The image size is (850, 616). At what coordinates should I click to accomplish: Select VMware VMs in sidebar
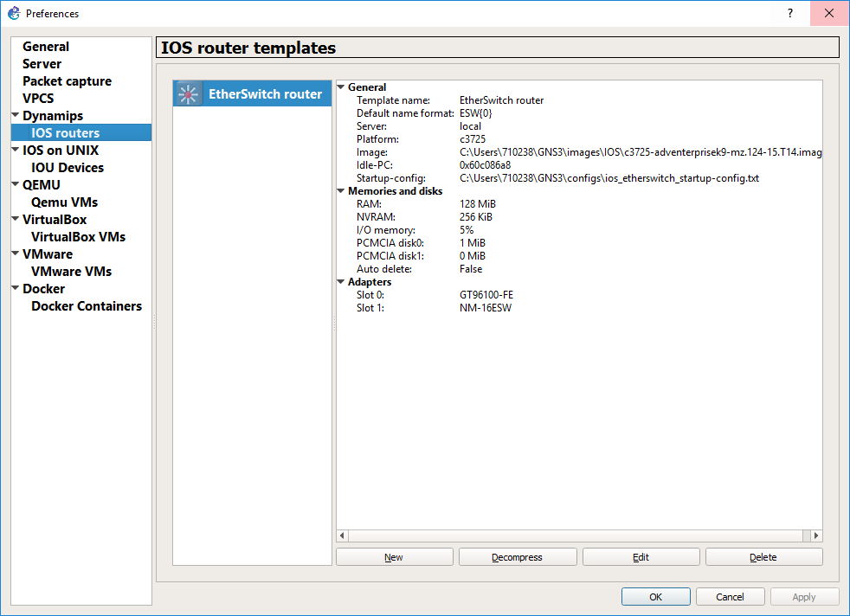[x=71, y=272]
